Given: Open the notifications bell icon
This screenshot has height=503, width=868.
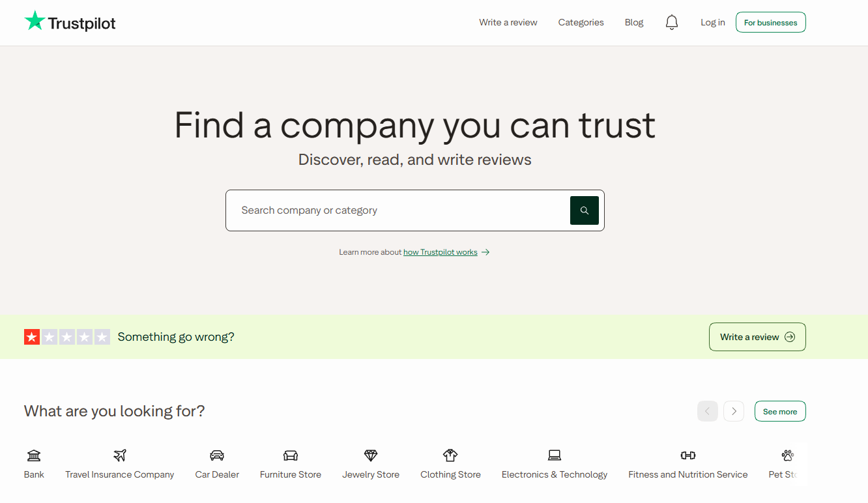Looking at the screenshot, I should pos(672,23).
